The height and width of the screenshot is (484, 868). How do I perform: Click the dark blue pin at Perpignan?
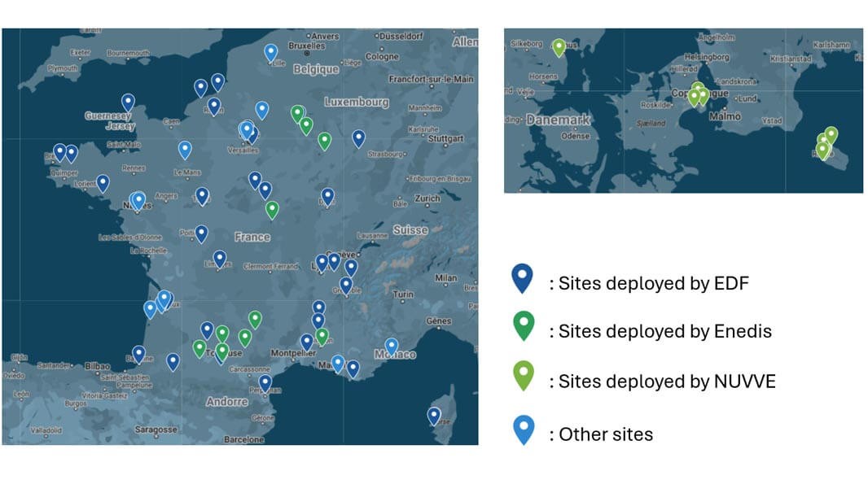tap(265, 382)
